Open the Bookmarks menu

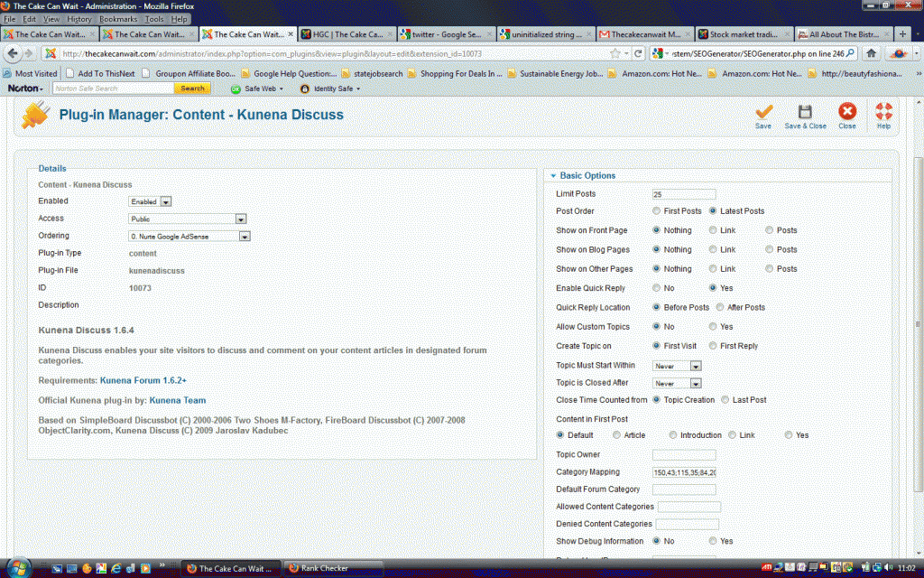[x=119, y=19]
